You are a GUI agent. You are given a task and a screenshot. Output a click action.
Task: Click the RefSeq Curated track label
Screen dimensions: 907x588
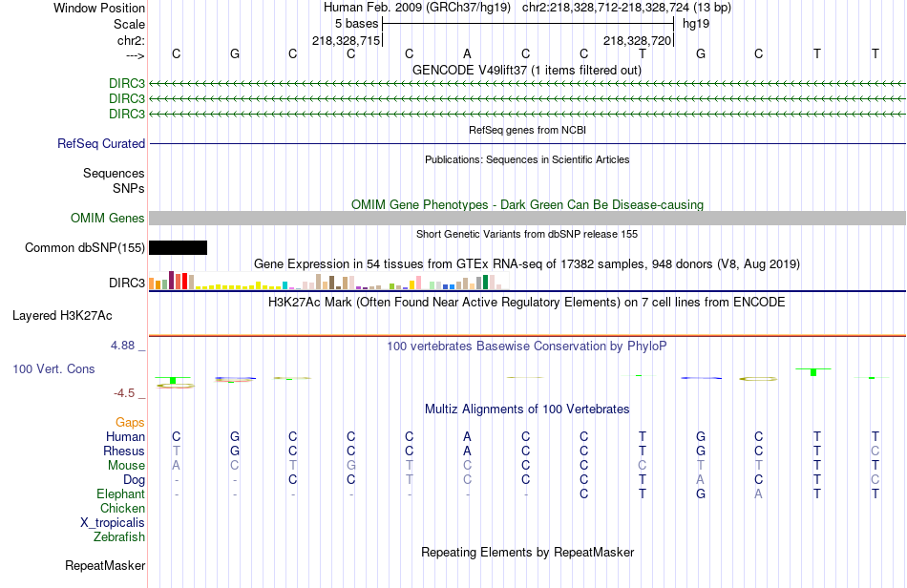point(101,143)
